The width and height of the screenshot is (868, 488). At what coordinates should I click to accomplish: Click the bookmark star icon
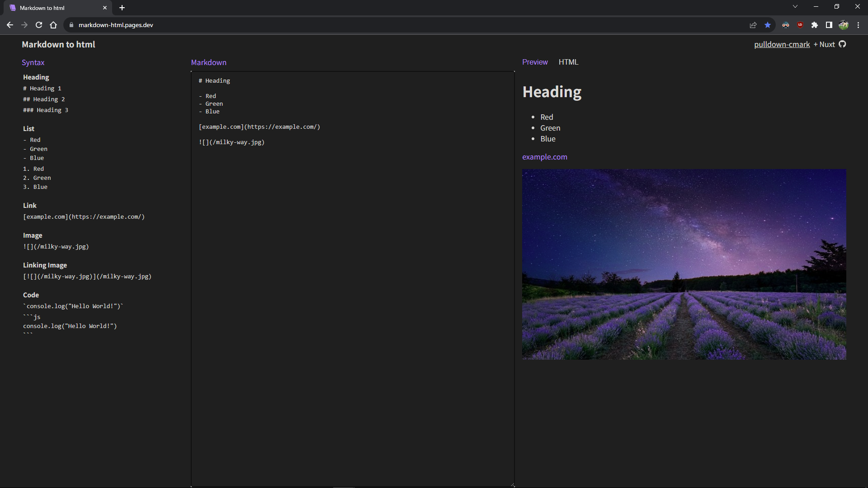(x=768, y=25)
